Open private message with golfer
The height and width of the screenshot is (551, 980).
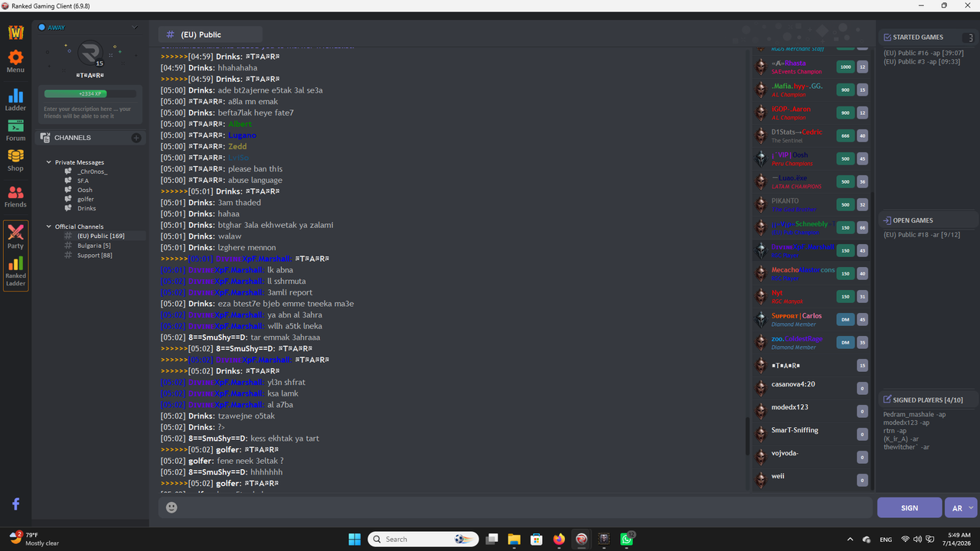coord(85,199)
